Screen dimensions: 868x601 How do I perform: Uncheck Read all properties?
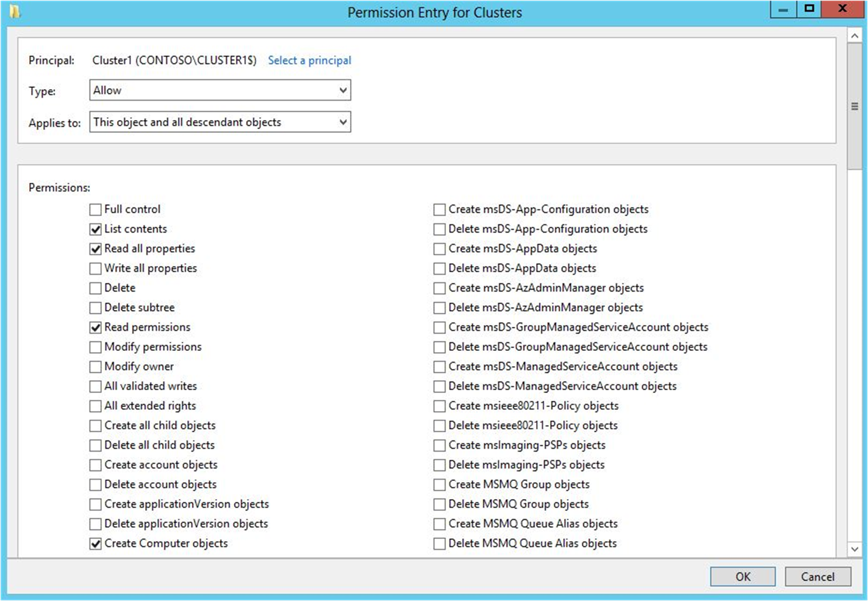[x=95, y=248]
